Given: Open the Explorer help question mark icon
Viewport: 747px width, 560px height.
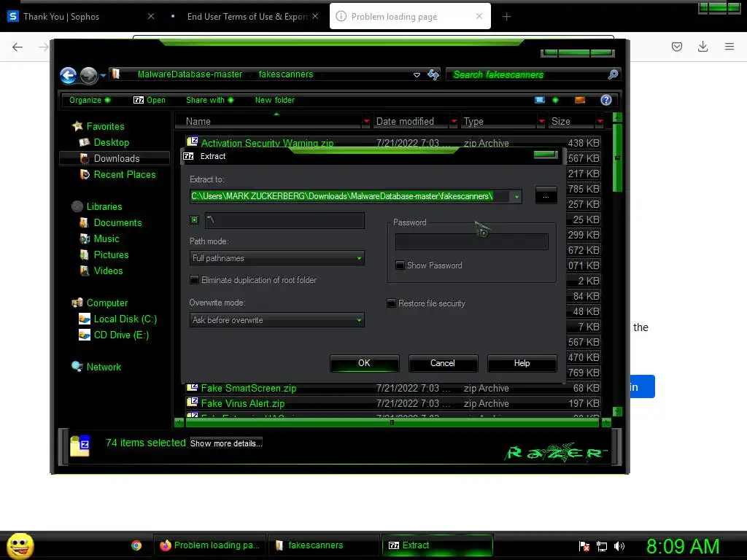Looking at the screenshot, I should 606,100.
